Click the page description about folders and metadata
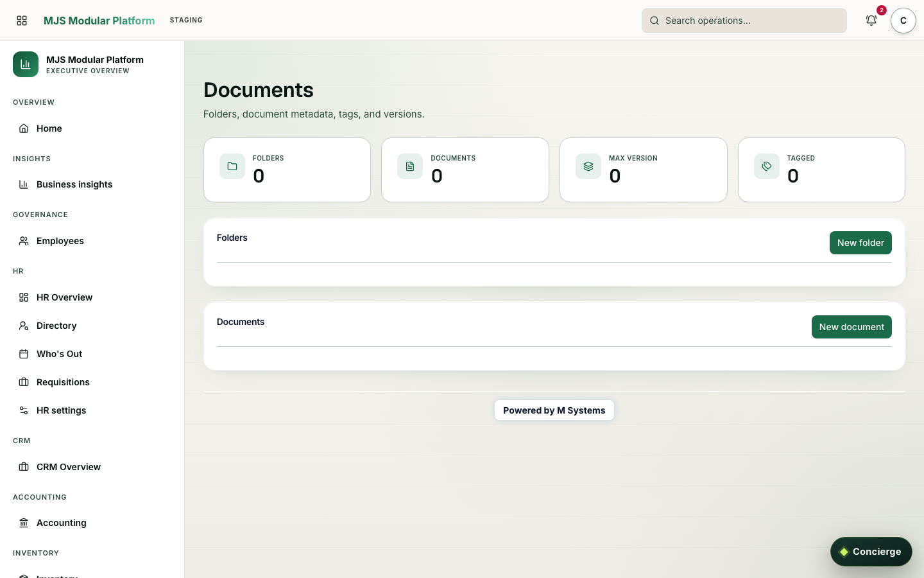Image resolution: width=924 pixels, height=578 pixels. (314, 114)
